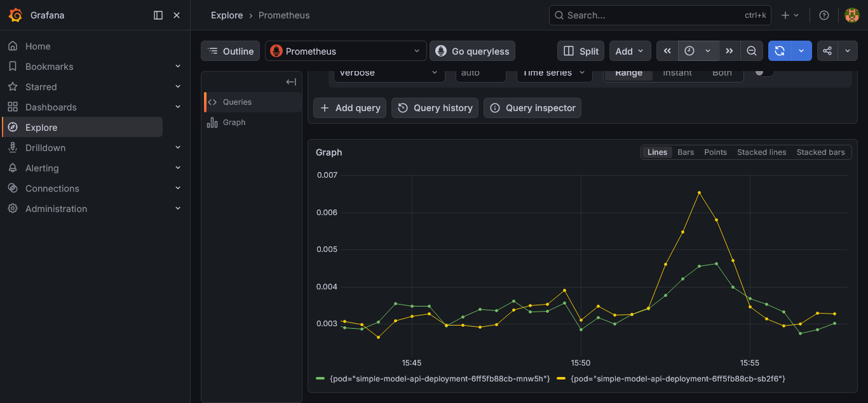Select Range query type
This screenshot has height=403, width=868.
pos(628,74)
